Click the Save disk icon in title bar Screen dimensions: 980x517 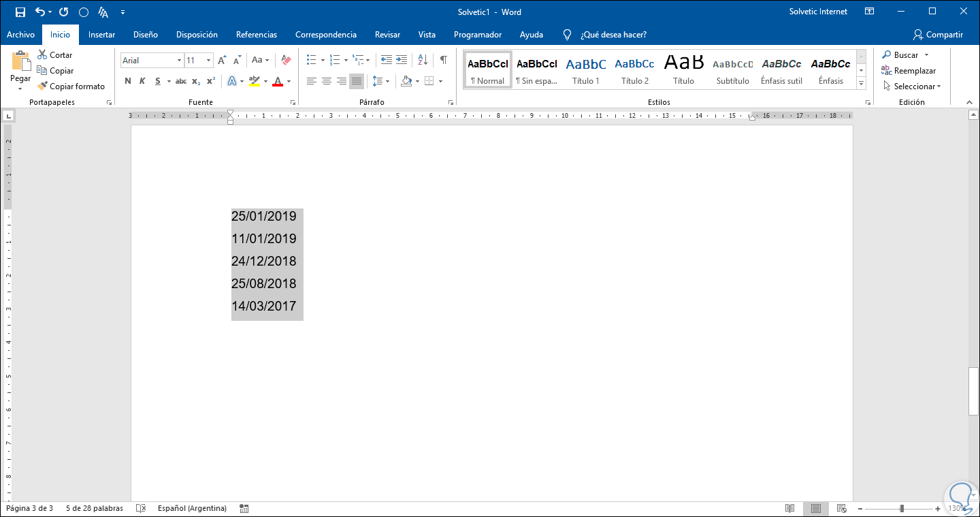20,12
